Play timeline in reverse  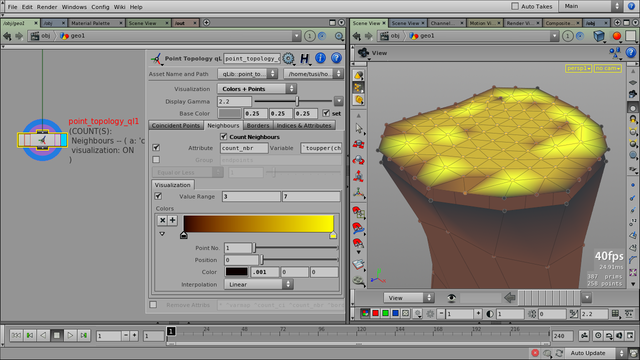43,335
